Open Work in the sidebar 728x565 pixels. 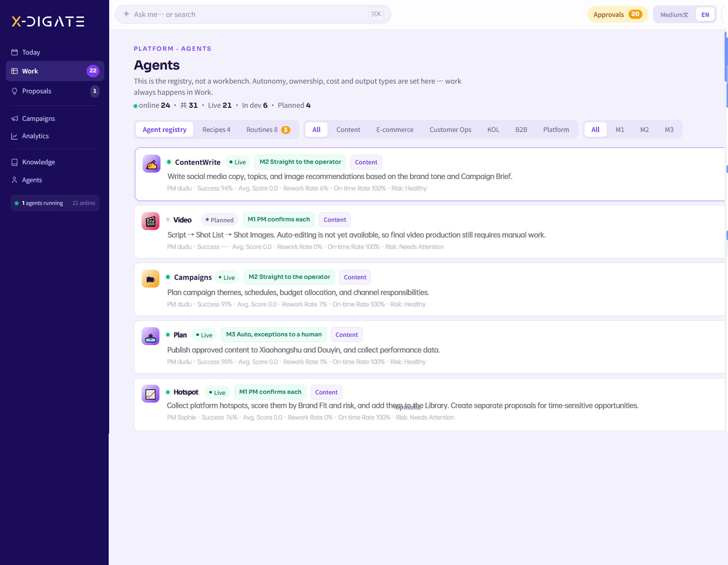coord(55,71)
